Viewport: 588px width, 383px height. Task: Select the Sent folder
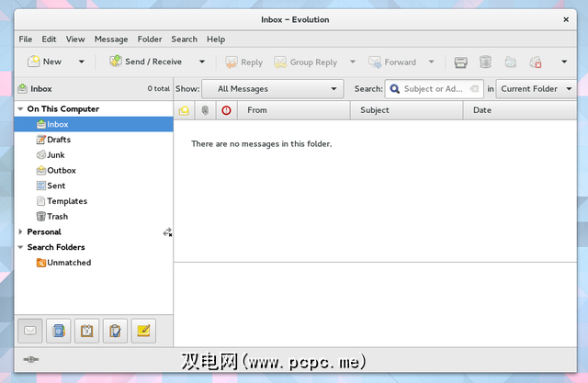[94, 186]
